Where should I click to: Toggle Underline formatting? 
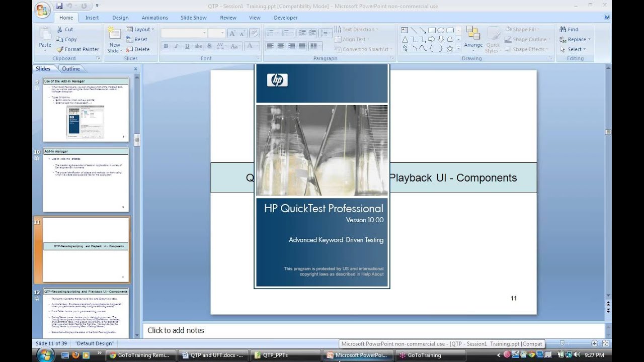tap(187, 46)
